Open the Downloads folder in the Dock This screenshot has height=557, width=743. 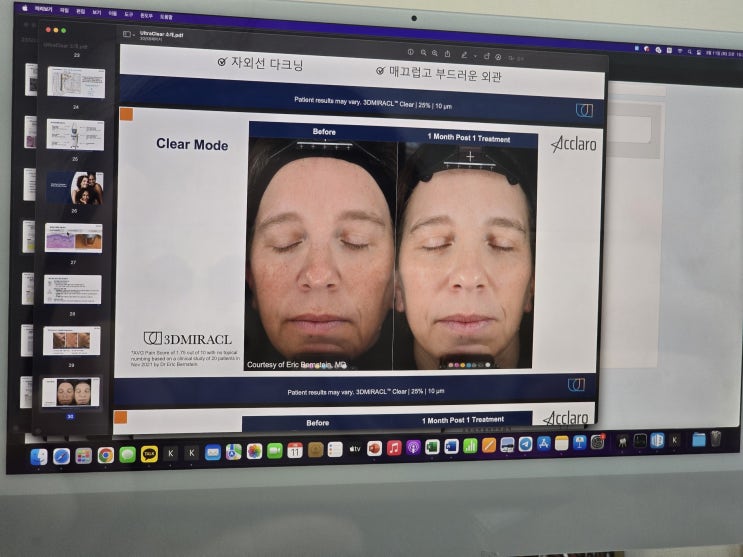[x=698, y=440]
